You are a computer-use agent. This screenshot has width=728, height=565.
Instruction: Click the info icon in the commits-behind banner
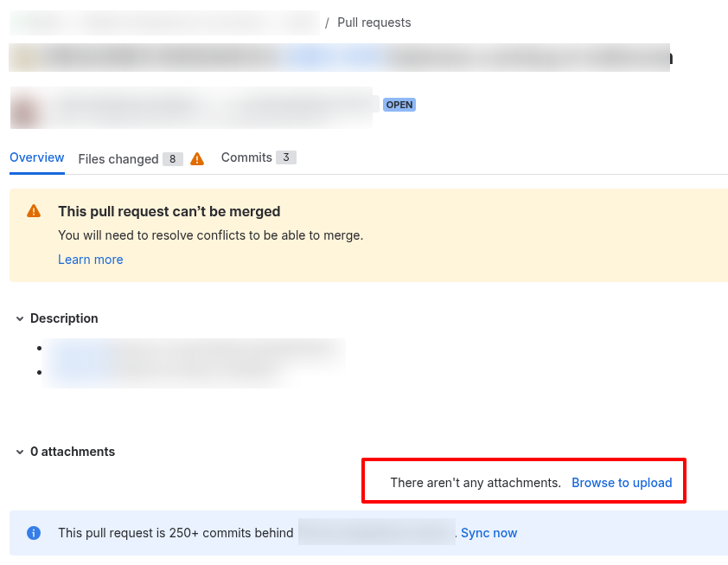33,533
